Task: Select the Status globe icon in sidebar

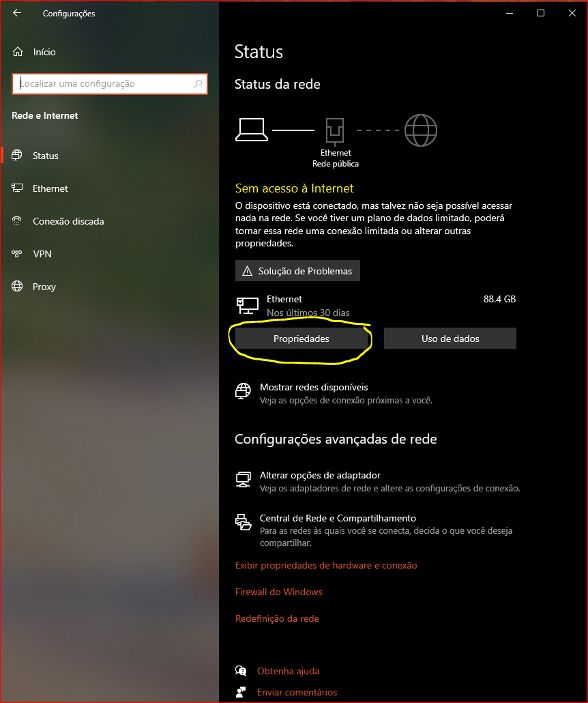Action: (x=17, y=156)
